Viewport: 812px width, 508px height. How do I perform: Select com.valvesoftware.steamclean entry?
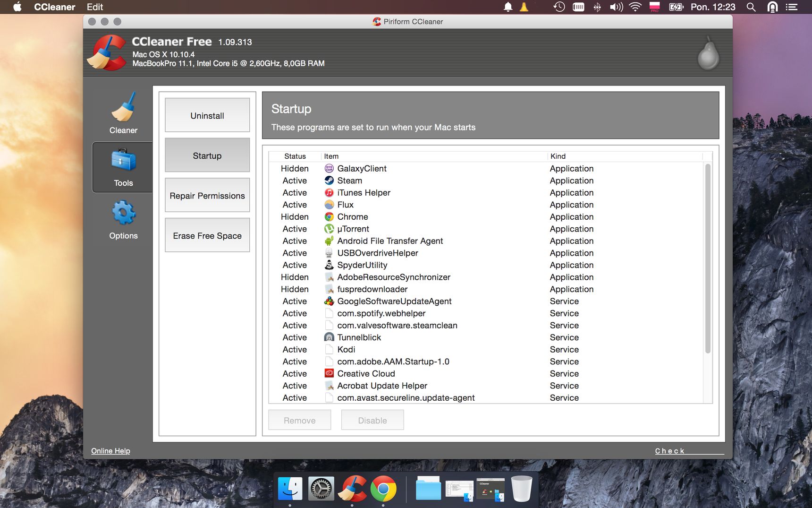point(486,325)
